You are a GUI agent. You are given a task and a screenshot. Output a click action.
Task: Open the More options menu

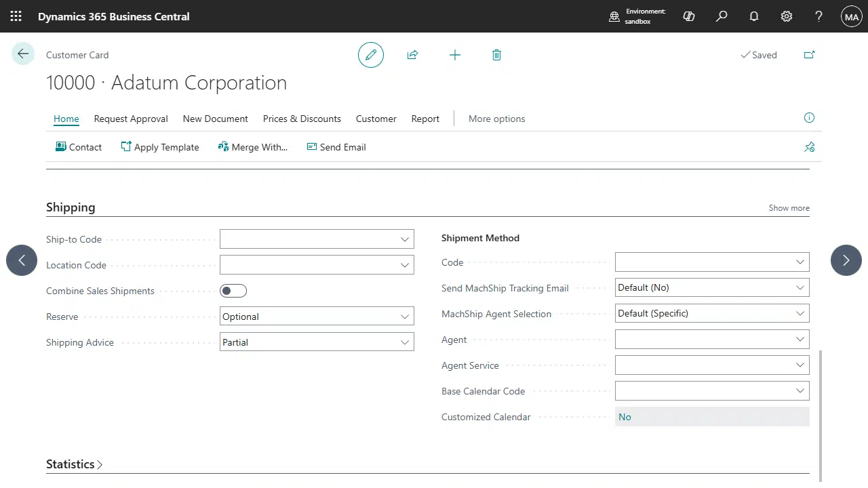point(496,119)
